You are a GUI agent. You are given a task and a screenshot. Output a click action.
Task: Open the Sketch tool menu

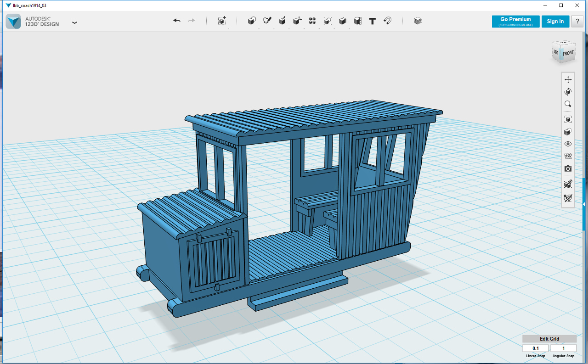267,21
